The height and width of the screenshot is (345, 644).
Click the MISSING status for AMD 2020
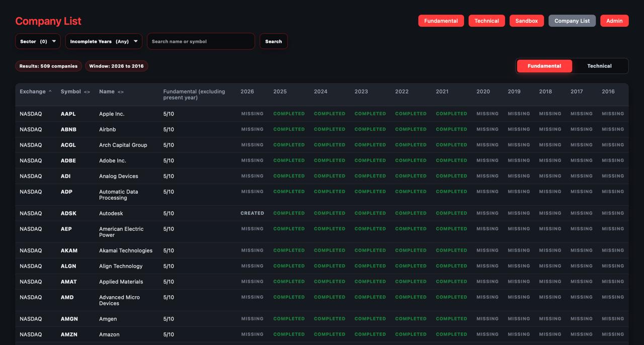click(488, 297)
